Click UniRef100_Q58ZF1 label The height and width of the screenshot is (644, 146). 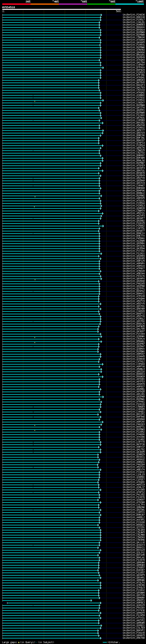134,600
